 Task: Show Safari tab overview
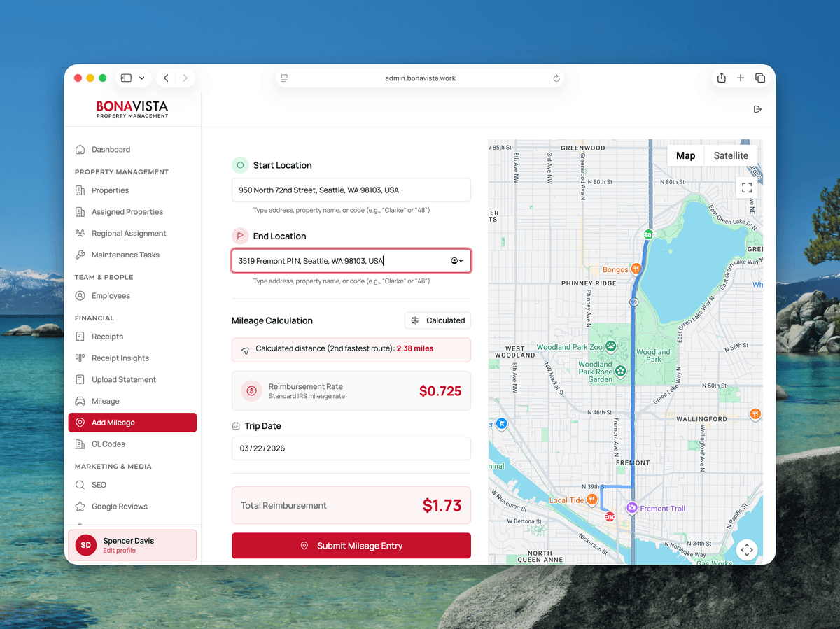click(x=760, y=78)
